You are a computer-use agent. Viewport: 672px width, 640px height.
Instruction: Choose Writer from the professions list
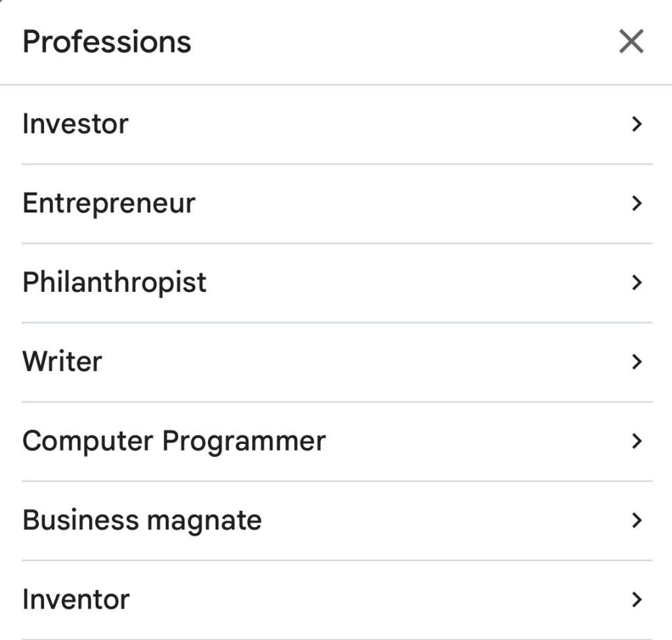(x=62, y=362)
